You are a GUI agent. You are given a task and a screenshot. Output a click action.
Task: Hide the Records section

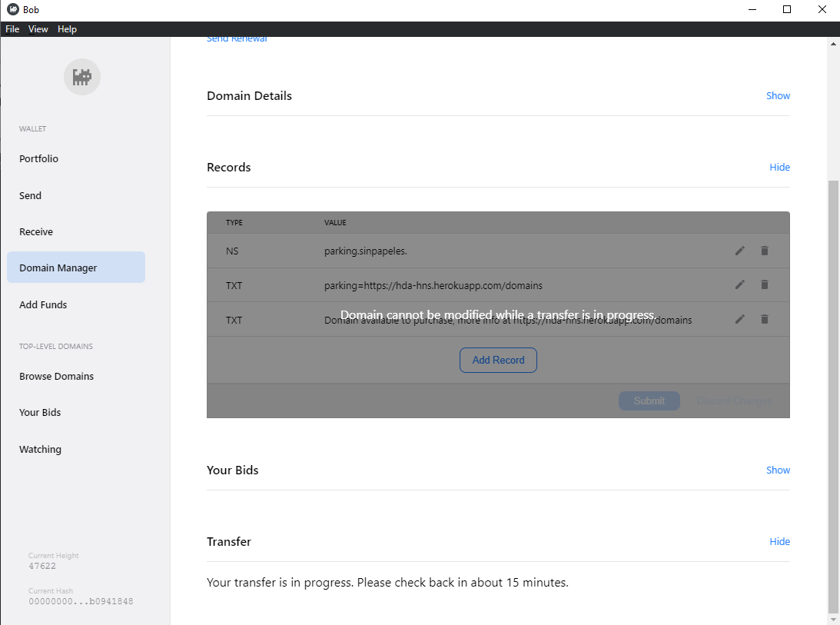click(x=779, y=168)
